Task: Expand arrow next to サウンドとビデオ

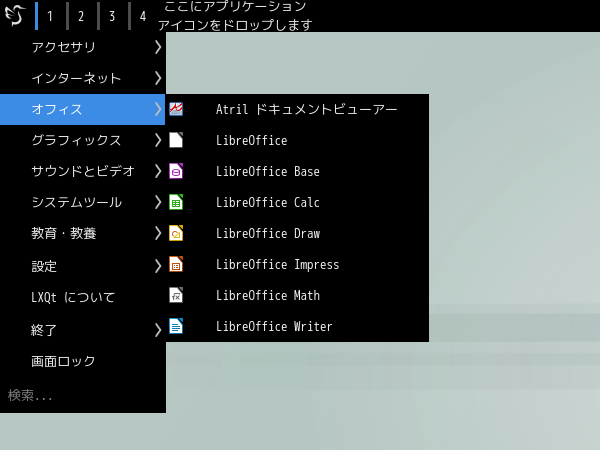Action: [158, 171]
